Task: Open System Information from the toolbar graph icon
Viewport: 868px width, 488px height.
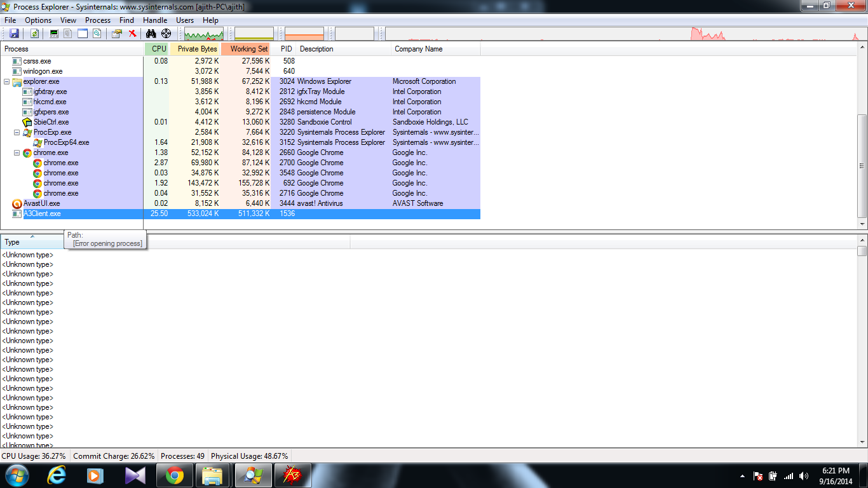Action: pos(54,34)
